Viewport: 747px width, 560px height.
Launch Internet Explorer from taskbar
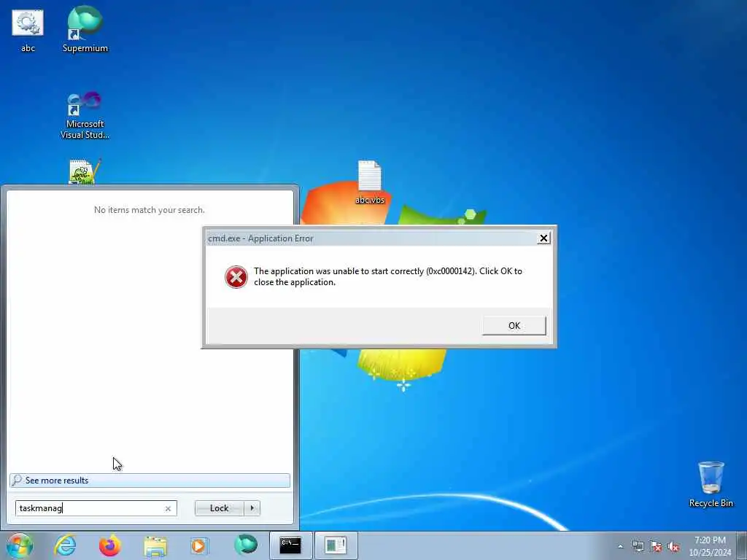pyautogui.click(x=65, y=545)
